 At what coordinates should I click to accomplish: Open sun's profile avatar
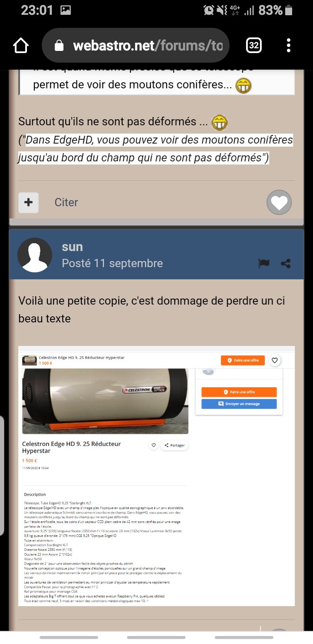click(x=35, y=255)
